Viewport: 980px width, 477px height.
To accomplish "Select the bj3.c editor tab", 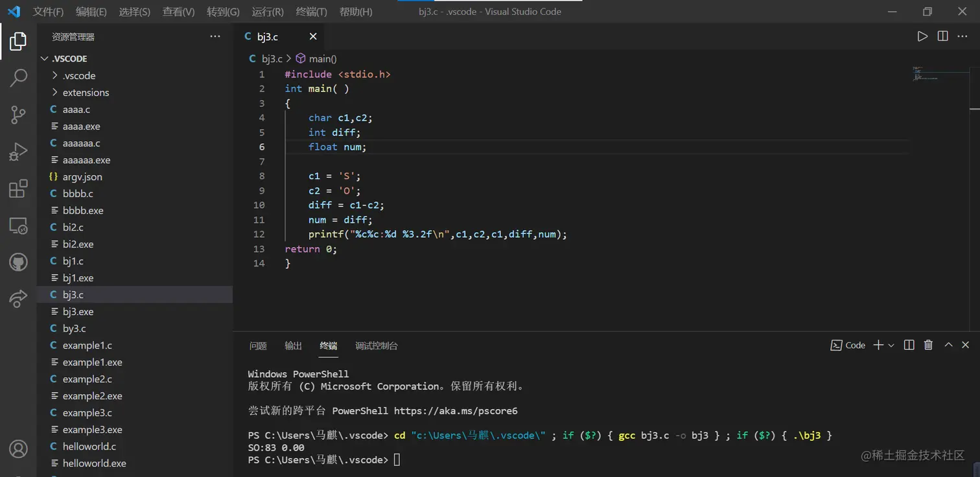I will [279, 37].
